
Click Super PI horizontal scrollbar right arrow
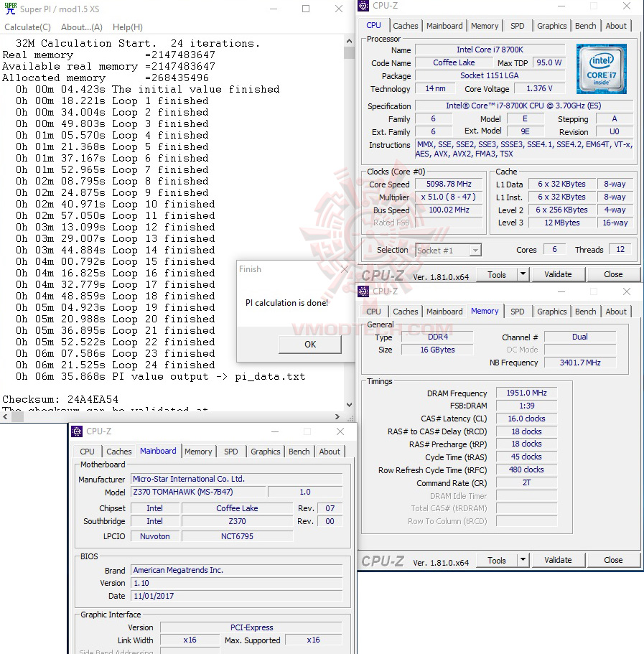click(337, 416)
